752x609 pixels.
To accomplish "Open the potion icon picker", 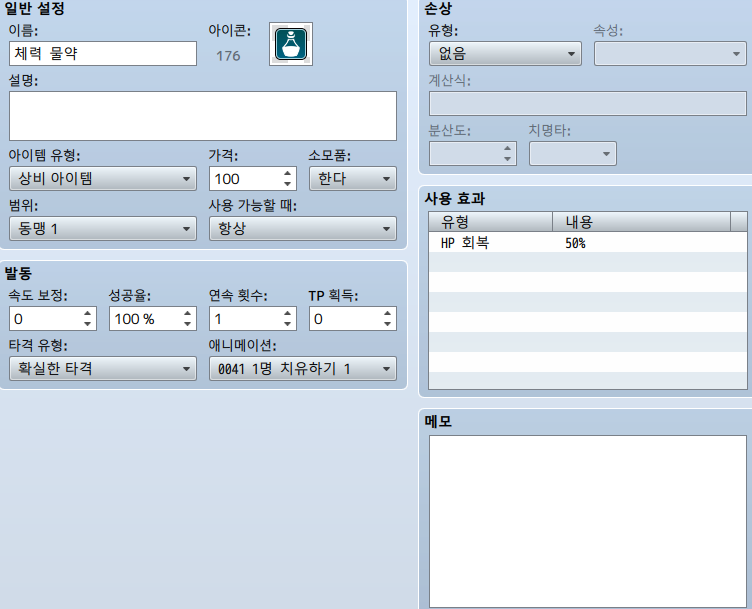I will [x=291, y=44].
